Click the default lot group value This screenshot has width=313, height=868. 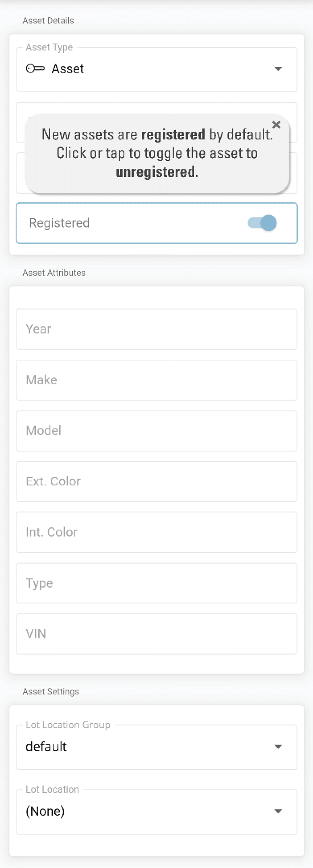coord(46,747)
